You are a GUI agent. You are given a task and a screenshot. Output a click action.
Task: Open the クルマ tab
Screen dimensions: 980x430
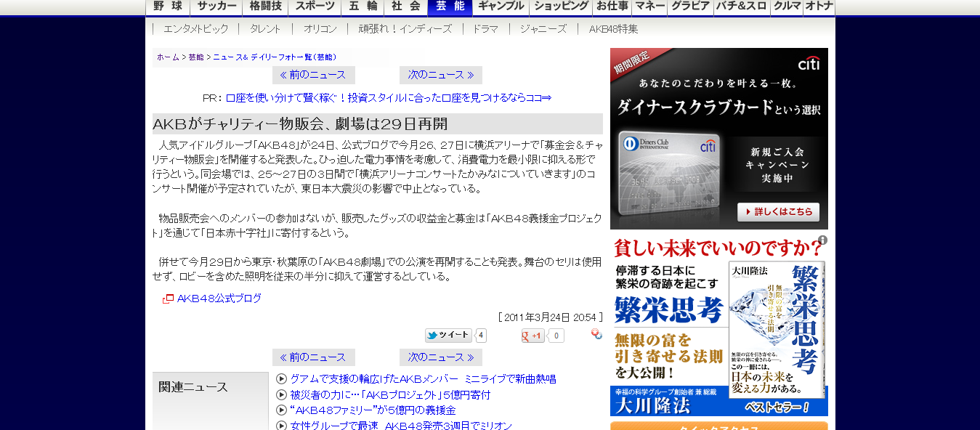coord(787,7)
